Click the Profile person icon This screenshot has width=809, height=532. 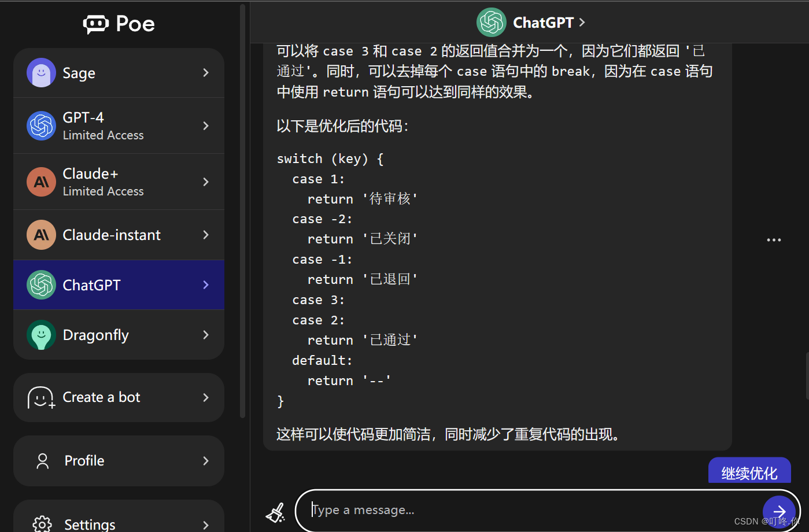43,461
